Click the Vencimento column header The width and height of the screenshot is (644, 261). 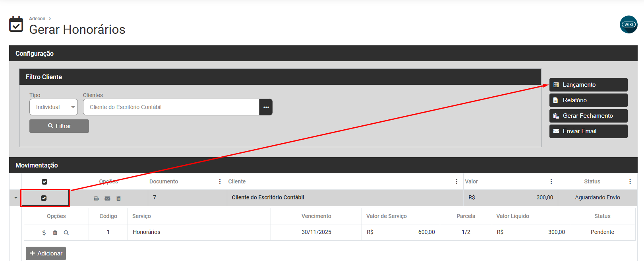(316, 216)
